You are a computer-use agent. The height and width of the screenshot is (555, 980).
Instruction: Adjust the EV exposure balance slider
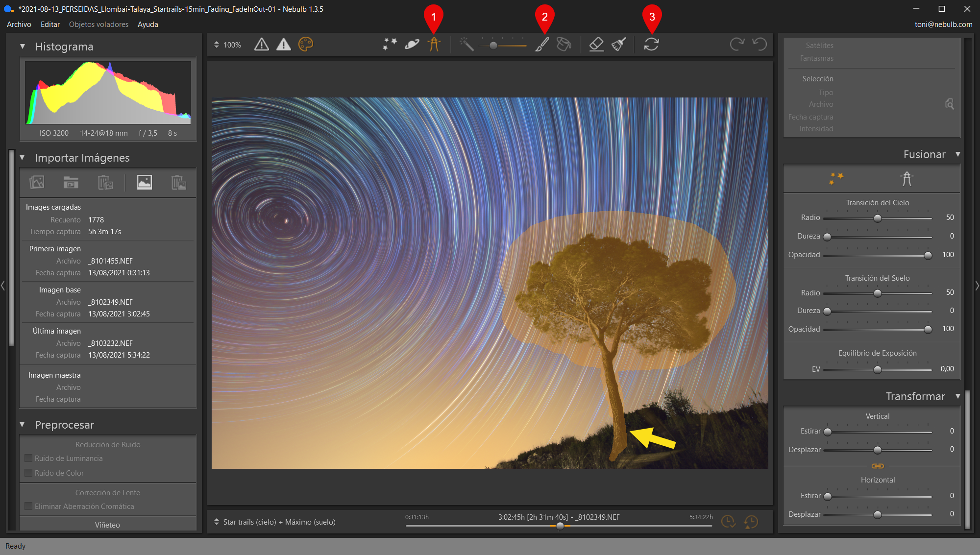tap(877, 369)
